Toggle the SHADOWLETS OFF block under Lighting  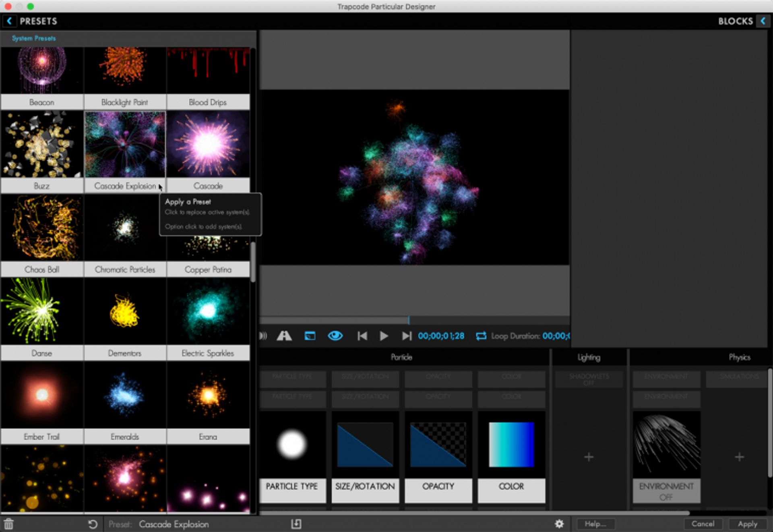tap(589, 379)
